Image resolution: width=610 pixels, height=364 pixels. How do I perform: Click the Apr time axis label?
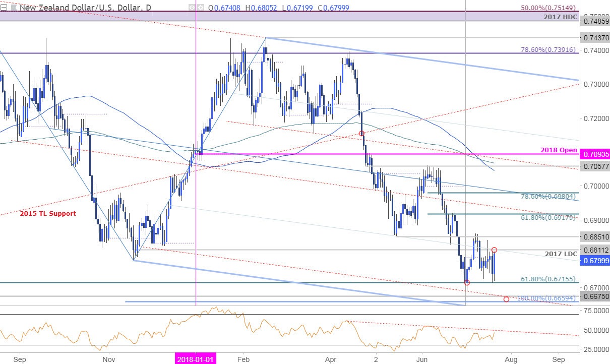pos(332,359)
